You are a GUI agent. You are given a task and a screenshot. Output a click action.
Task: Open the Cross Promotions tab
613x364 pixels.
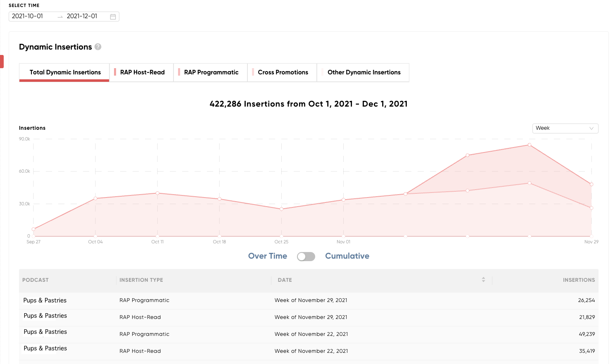point(283,72)
